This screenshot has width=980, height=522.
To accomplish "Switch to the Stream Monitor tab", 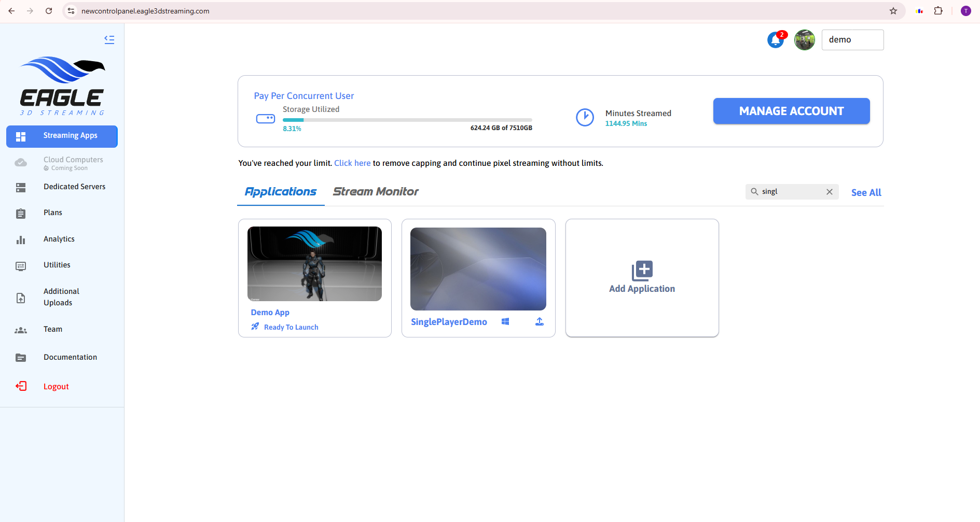I will click(376, 192).
